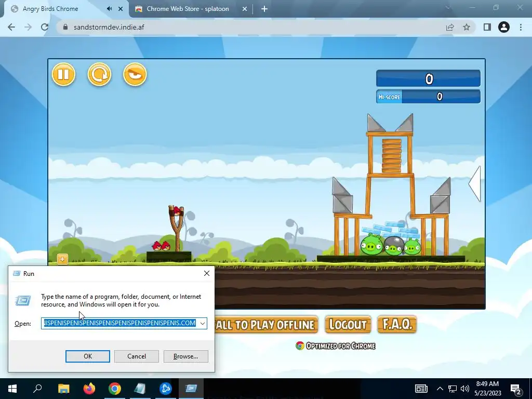Open a new browser tab
This screenshot has width=532, height=399.
coord(264,9)
